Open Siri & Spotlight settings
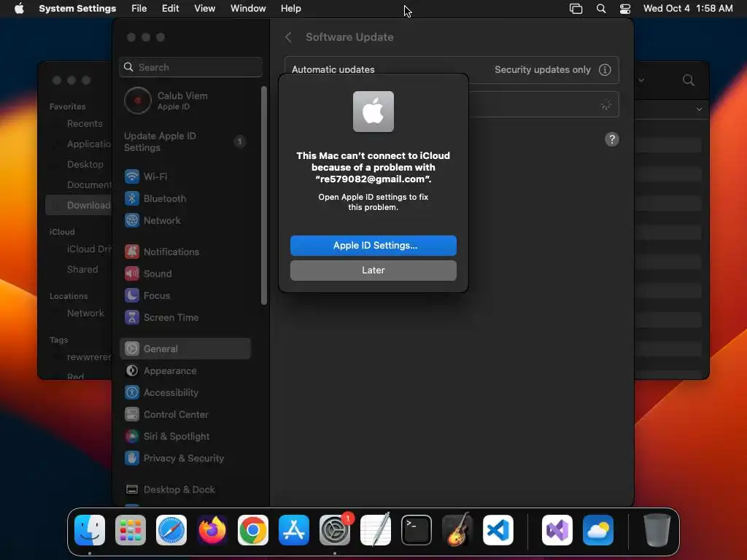 (185, 436)
